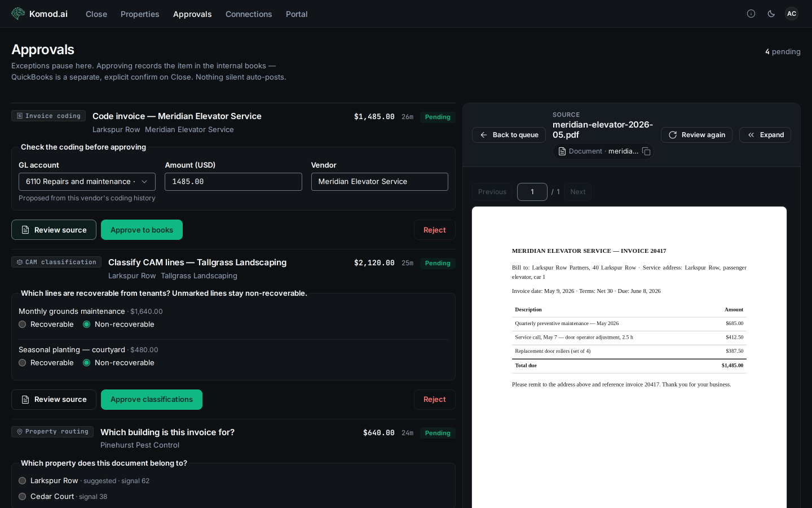Click the Tallgrass Landscaping vendor link
This screenshot has height=508, width=812.
(199, 275)
